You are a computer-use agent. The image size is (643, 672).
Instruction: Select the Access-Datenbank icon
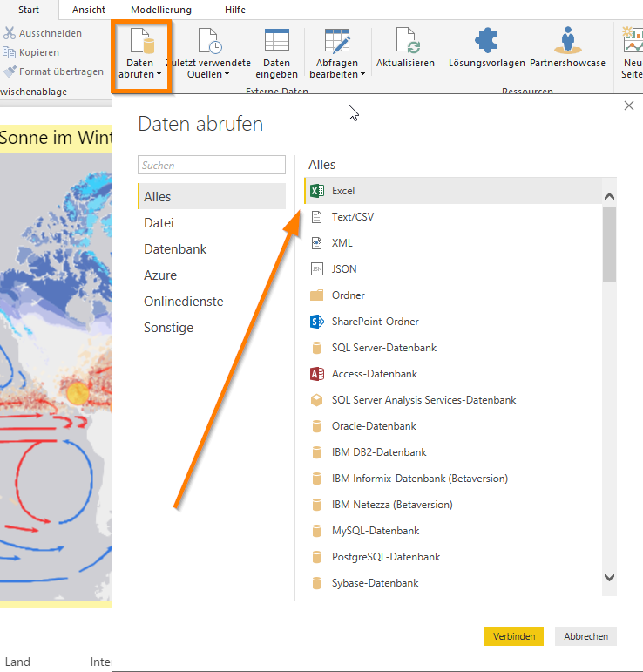(316, 374)
